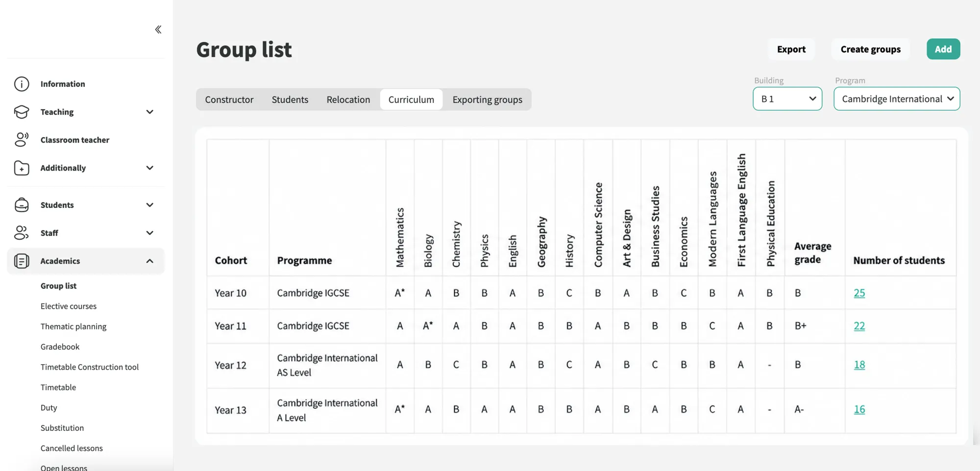
Task: Open Timetable Construction tool in sidebar
Action: [x=90, y=367]
